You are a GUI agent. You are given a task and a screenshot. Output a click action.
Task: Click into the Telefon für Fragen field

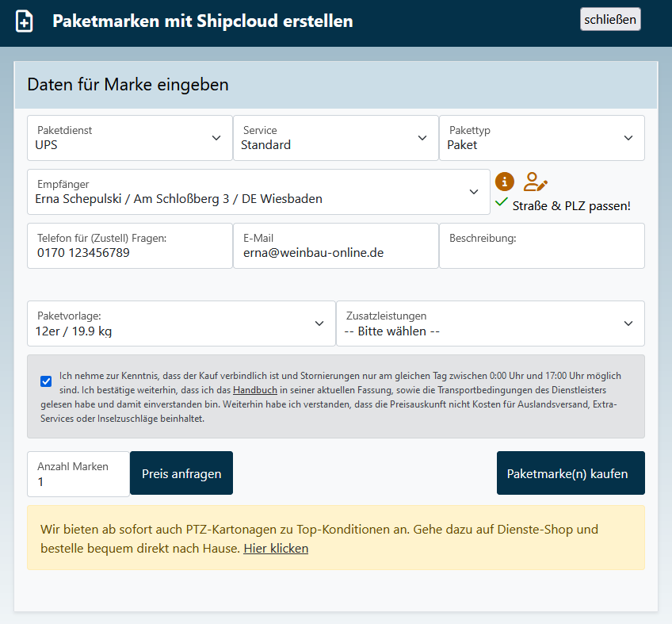tap(130, 252)
